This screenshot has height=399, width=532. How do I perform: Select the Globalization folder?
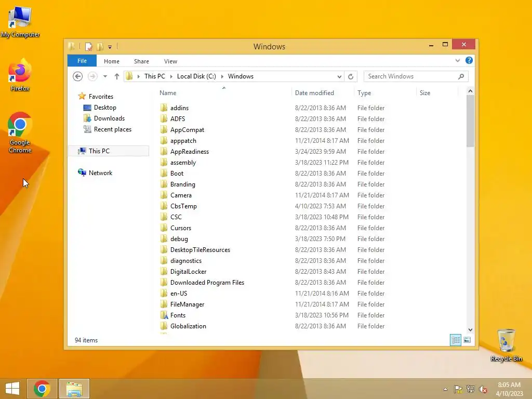183,326
